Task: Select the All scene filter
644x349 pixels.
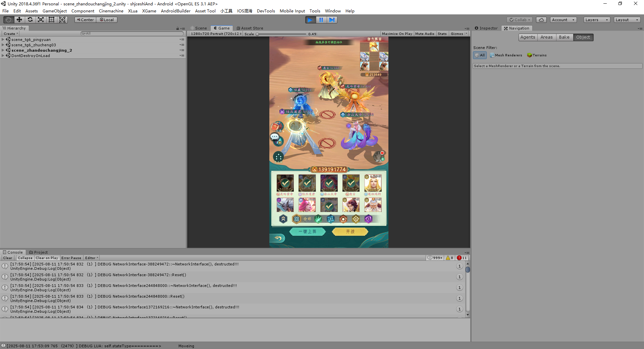Action: point(480,55)
